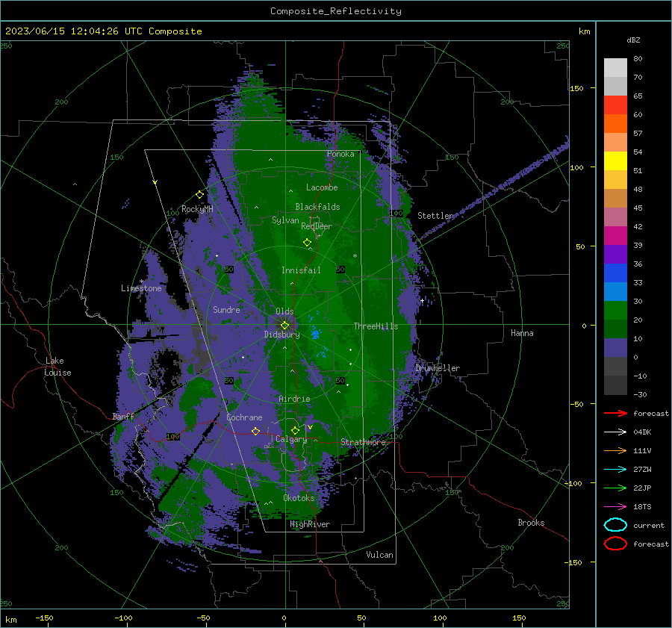The image size is (672, 628).
Task: Click the Ponoka city label
Action: [x=340, y=154]
